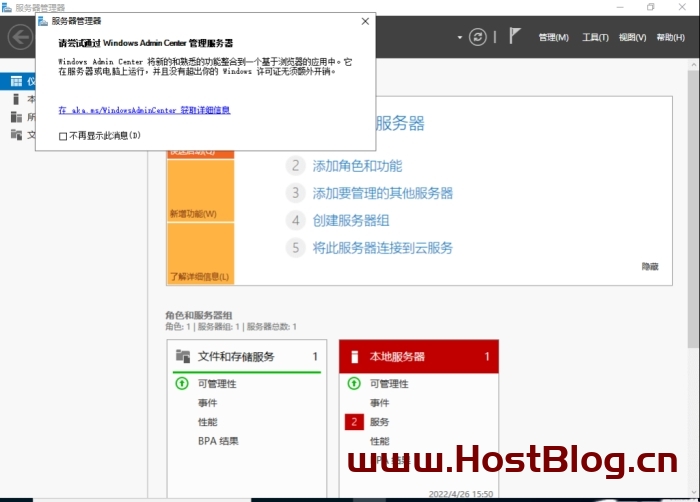The width and height of the screenshot is (700, 502).
Task: Check 不再显示此消息(D) checkbox
Action: click(x=63, y=136)
